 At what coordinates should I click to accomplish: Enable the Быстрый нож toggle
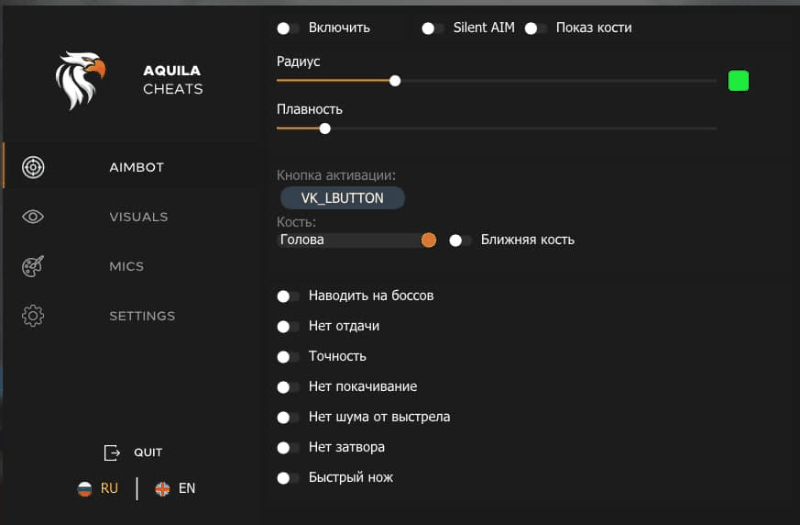coord(288,478)
